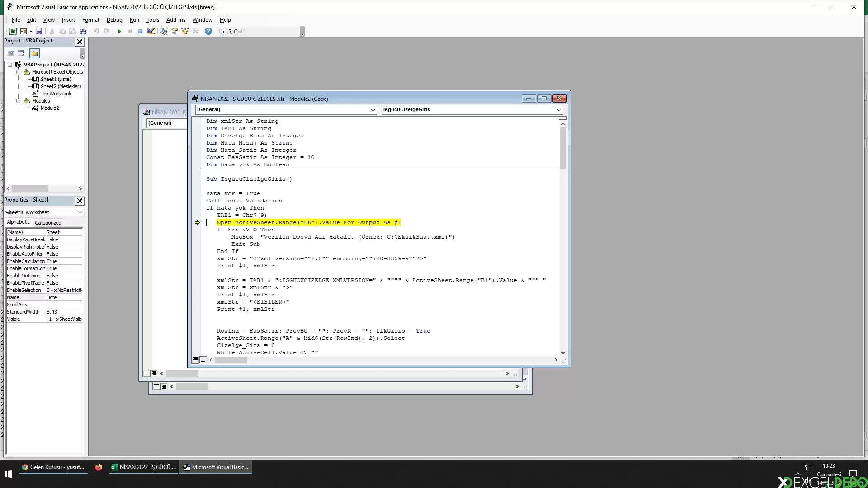
Task: Click the Visible property value
Action: (x=64, y=319)
